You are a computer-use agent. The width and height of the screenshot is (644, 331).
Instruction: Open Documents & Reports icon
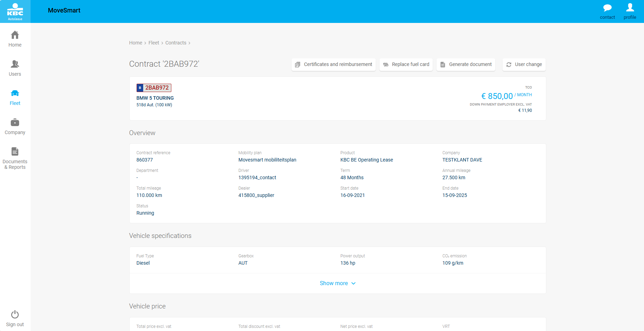[x=15, y=151]
